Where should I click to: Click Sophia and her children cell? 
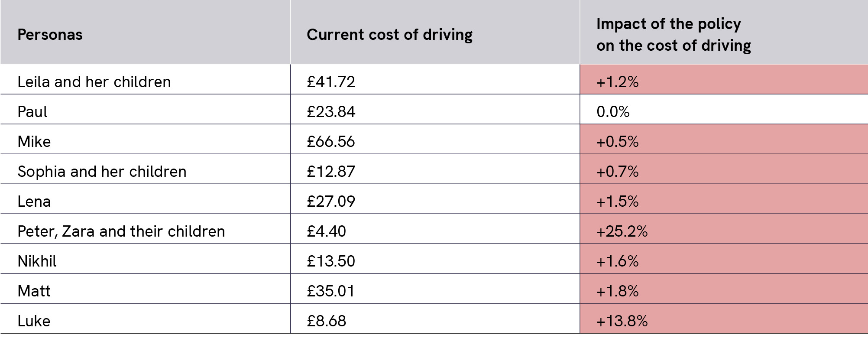[x=102, y=172]
